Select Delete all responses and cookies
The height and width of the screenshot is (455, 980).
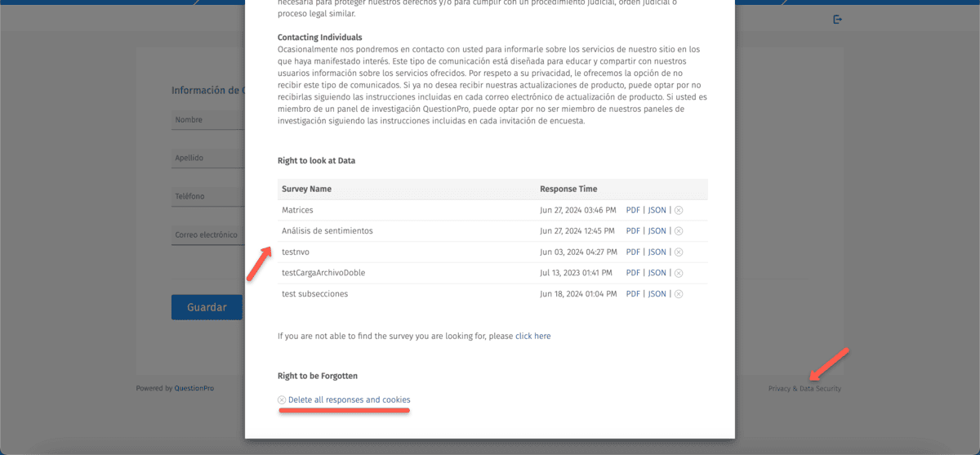[349, 400]
